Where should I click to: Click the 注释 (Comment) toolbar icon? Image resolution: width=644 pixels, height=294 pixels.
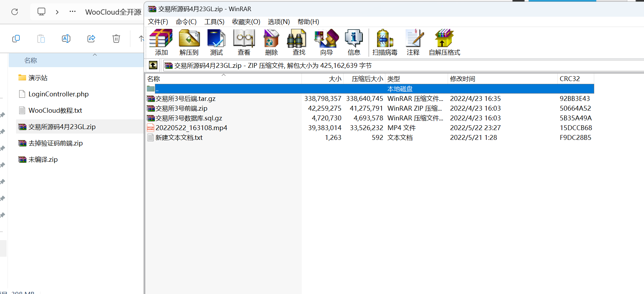[413, 42]
